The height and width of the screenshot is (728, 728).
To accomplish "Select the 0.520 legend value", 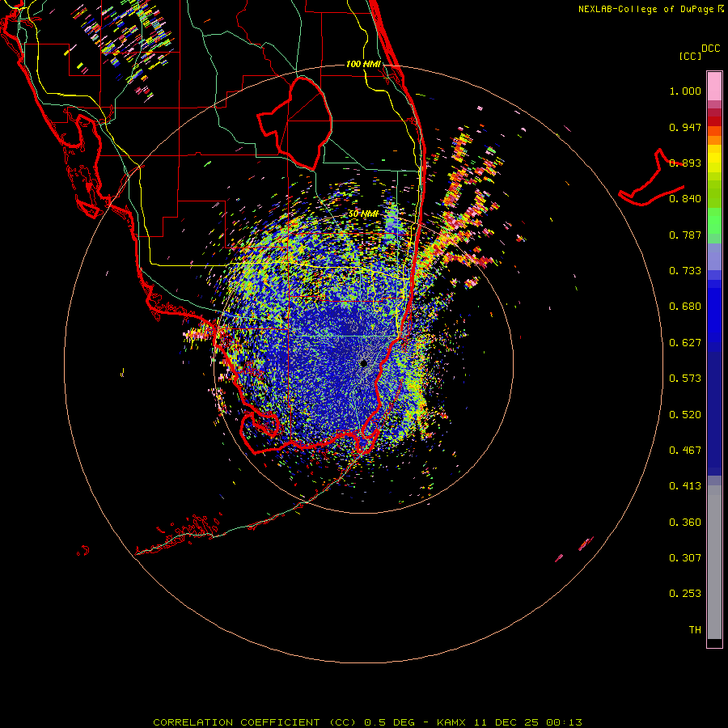I will coord(685,415).
